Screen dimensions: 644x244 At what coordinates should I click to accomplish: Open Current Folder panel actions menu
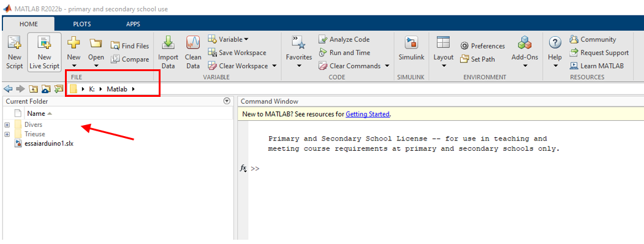pos(226,101)
